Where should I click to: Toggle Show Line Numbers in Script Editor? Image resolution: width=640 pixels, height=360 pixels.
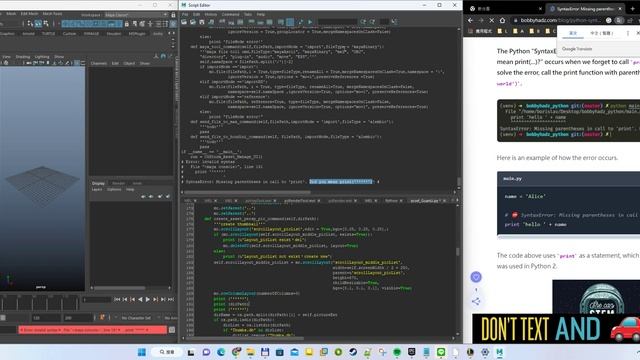290,22
